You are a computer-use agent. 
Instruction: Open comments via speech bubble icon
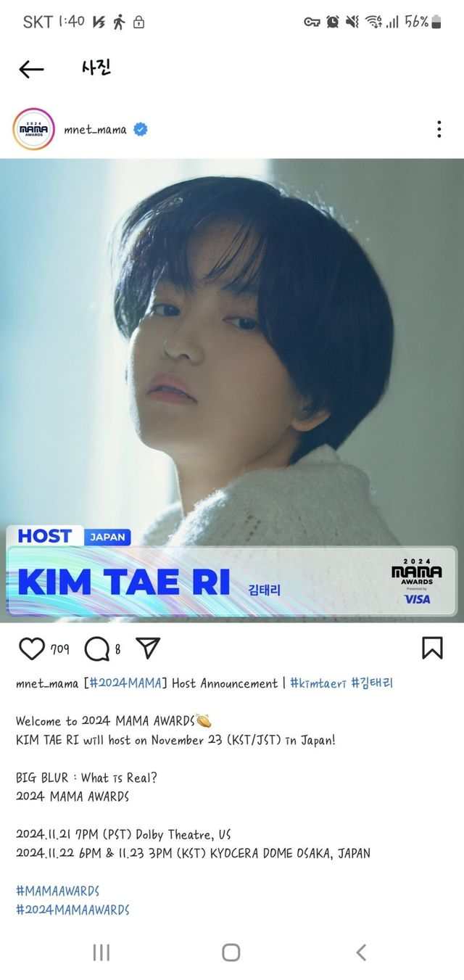(x=96, y=648)
